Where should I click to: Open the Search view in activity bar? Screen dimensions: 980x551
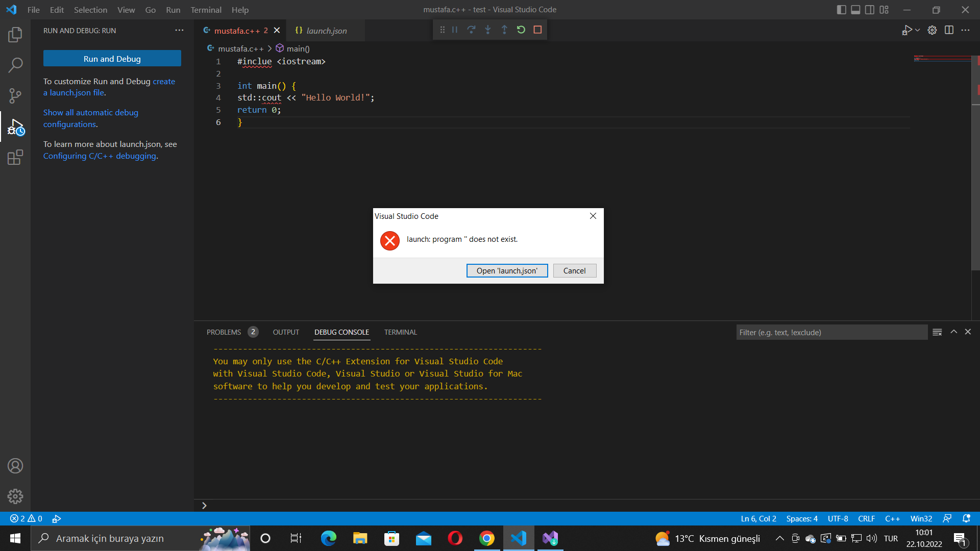[15, 65]
